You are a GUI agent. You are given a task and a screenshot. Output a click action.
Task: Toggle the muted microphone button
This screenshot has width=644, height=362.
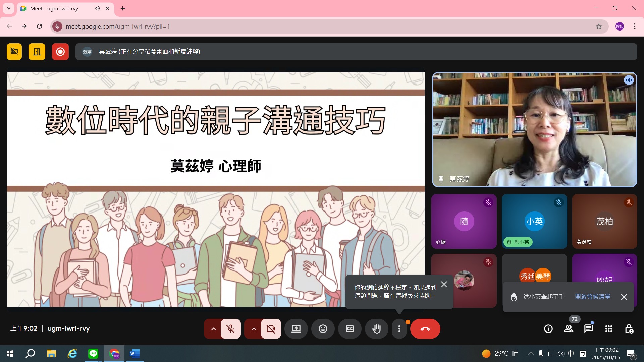click(x=231, y=329)
